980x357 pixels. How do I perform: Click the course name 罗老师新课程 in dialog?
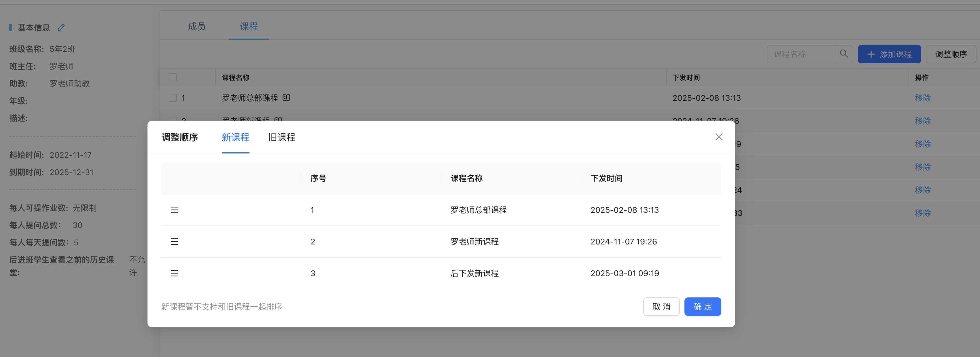(x=474, y=242)
